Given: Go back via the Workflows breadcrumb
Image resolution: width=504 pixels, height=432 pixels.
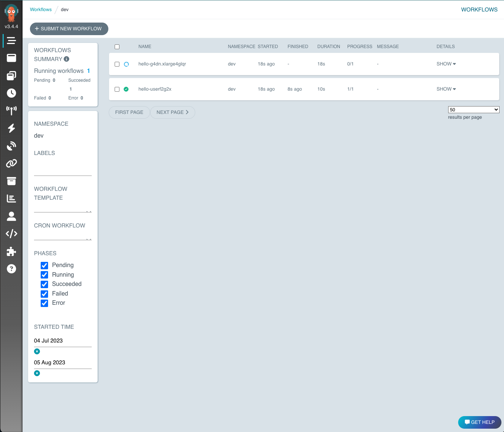Looking at the screenshot, I should pyautogui.click(x=41, y=9).
